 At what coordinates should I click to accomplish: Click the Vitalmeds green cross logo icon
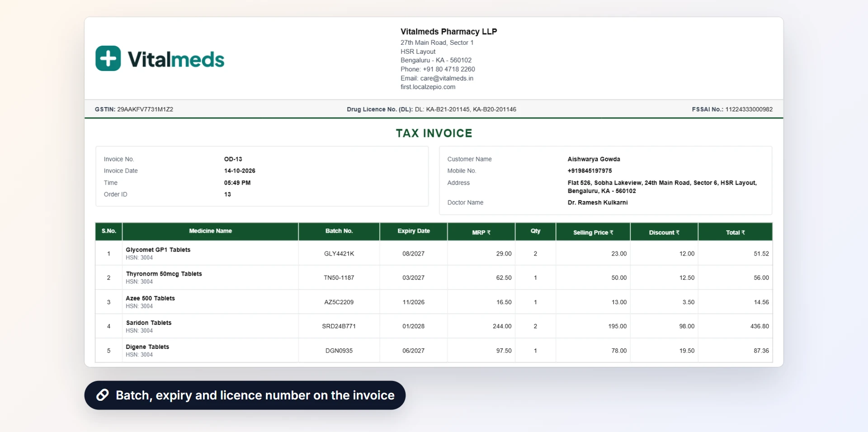(108, 58)
